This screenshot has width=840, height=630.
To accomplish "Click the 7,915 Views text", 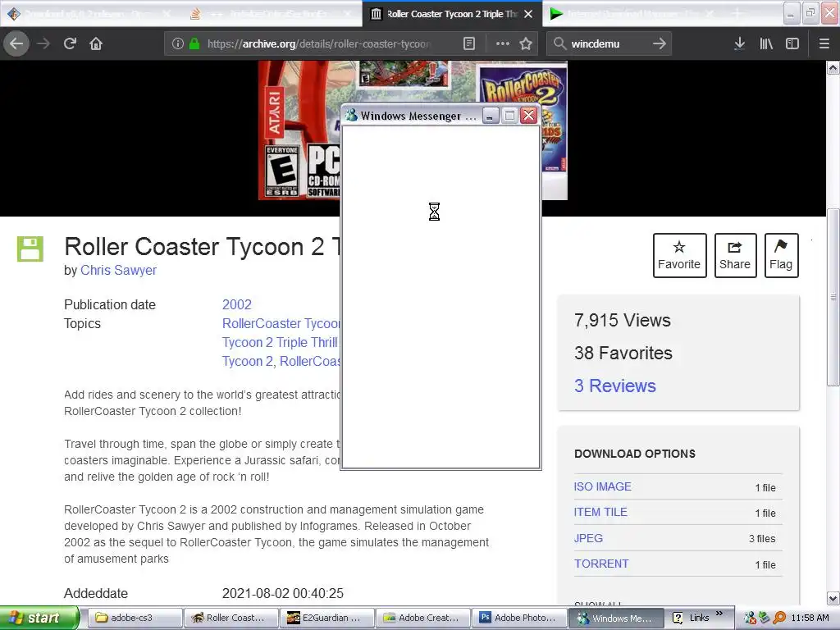I will click(623, 321).
